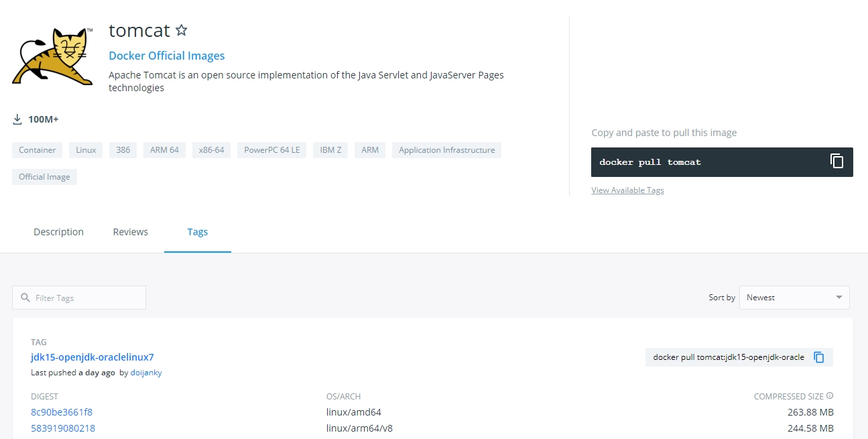Screen dimensions: 868x439
Task: Select the Tags tab
Action: point(197,232)
